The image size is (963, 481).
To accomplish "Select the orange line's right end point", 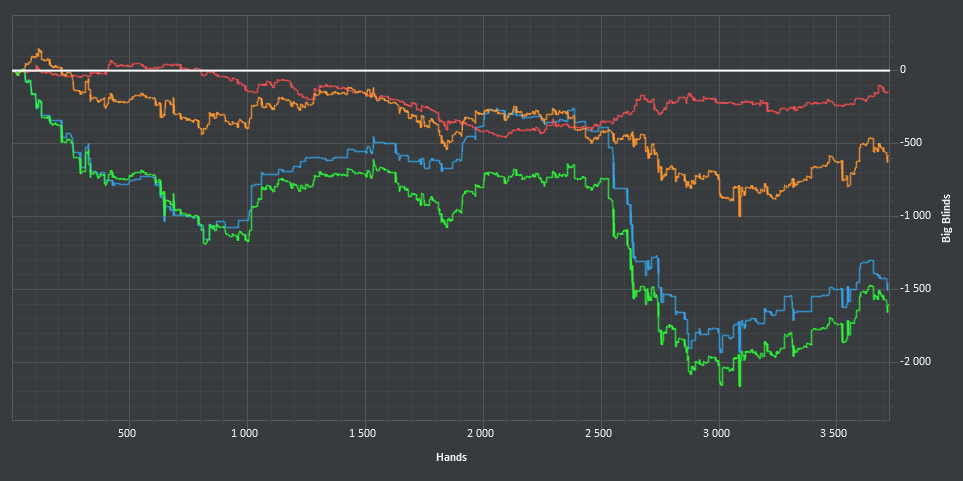I will click(888, 159).
